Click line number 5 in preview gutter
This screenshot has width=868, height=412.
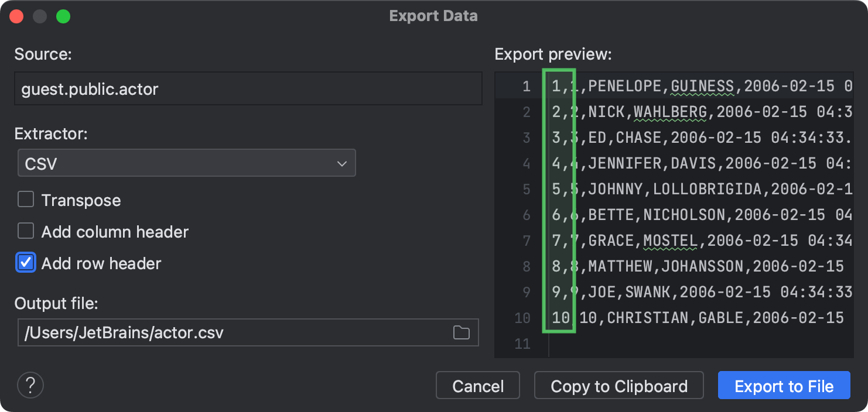coord(525,189)
